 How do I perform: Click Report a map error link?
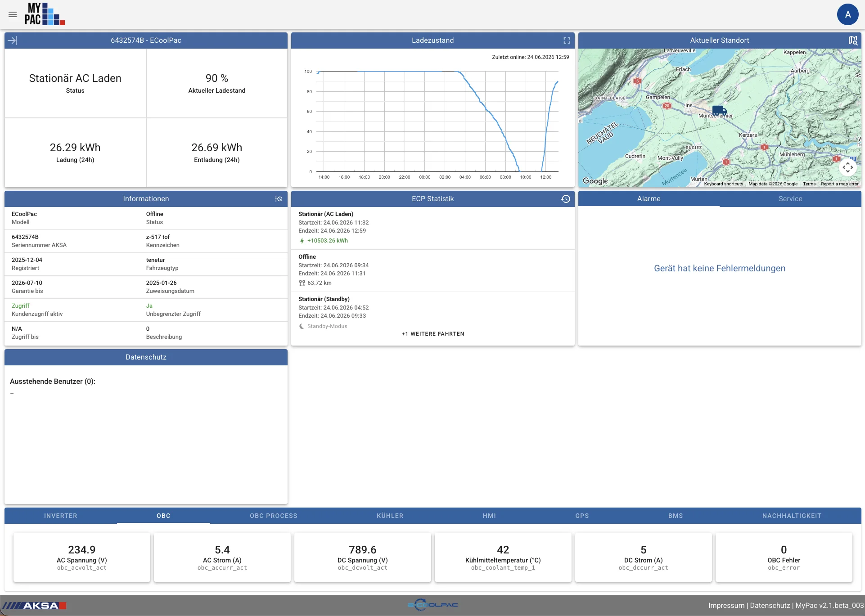(840, 184)
